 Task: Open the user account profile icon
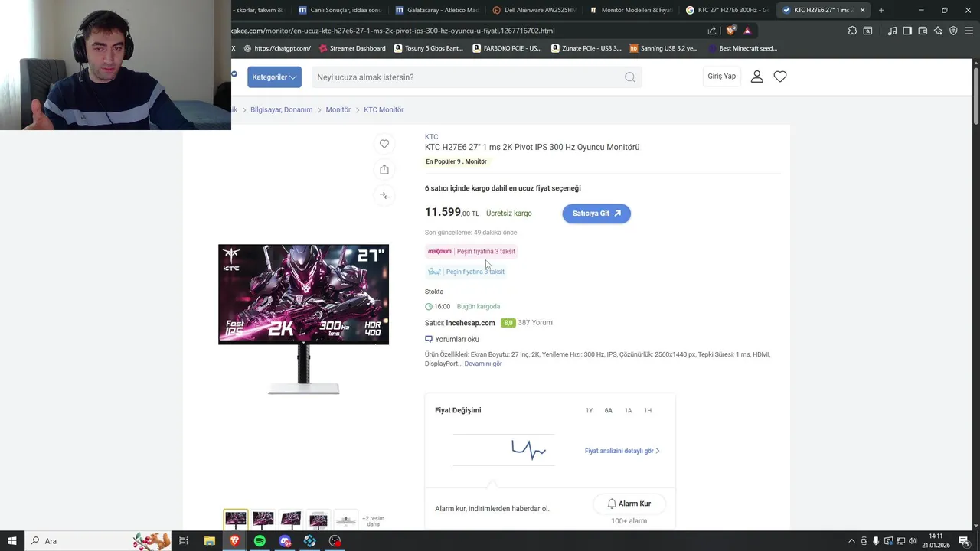coord(756,77)
